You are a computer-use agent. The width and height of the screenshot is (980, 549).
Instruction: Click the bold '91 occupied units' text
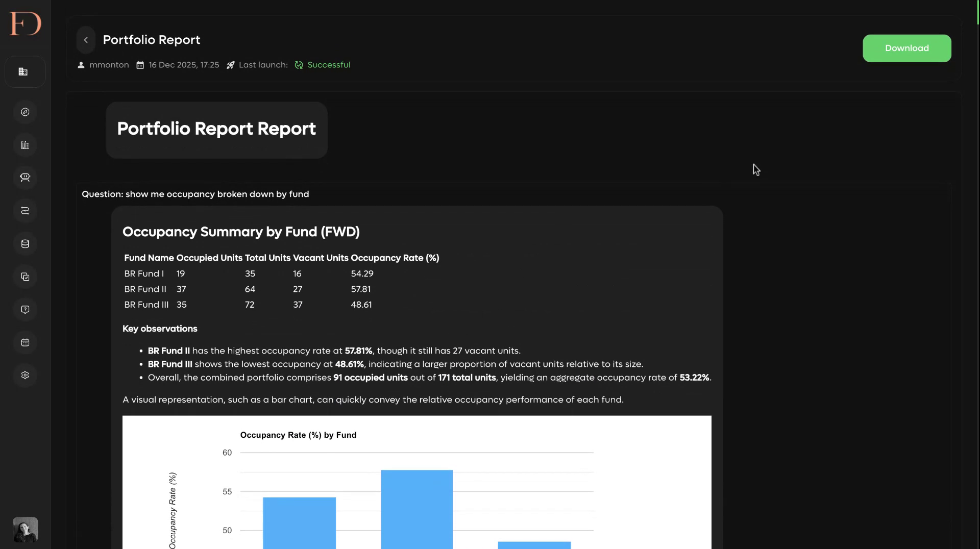[370, 378]
